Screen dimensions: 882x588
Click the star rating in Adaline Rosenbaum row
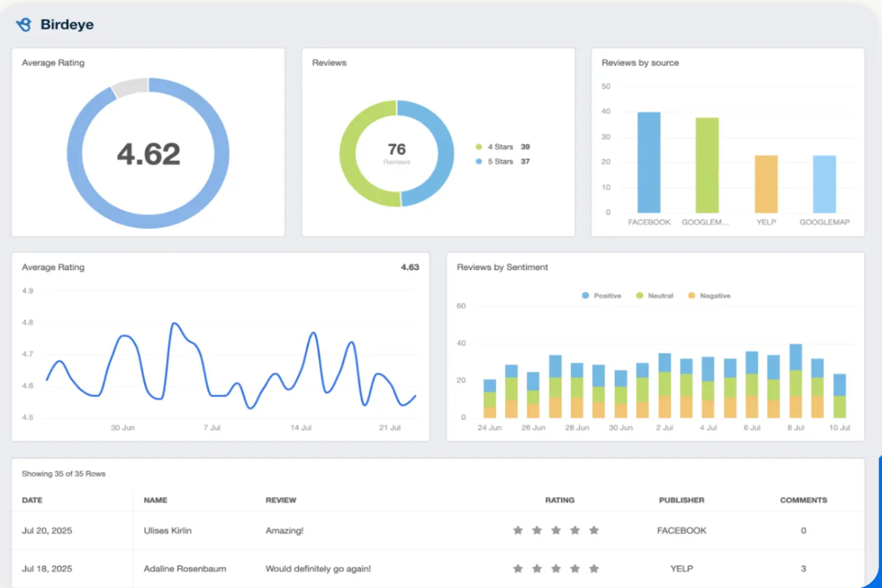pyautogui.click(x=556, y=568)
